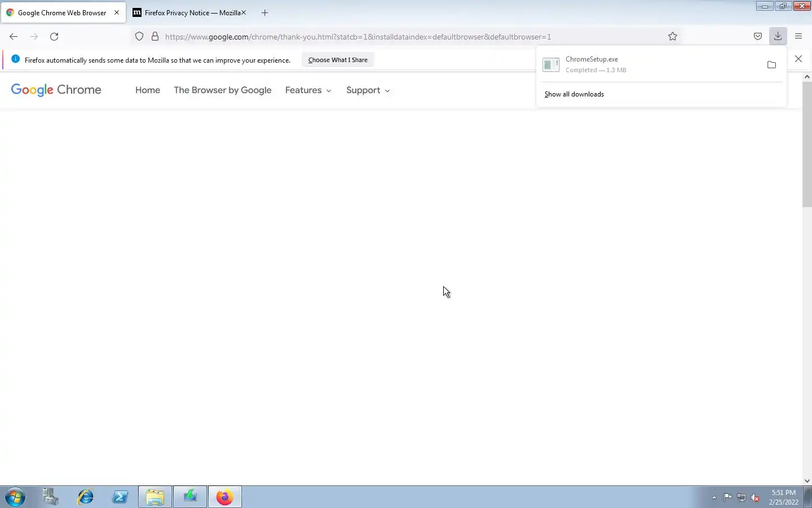Open a new tab with plus button

(265, 12)
